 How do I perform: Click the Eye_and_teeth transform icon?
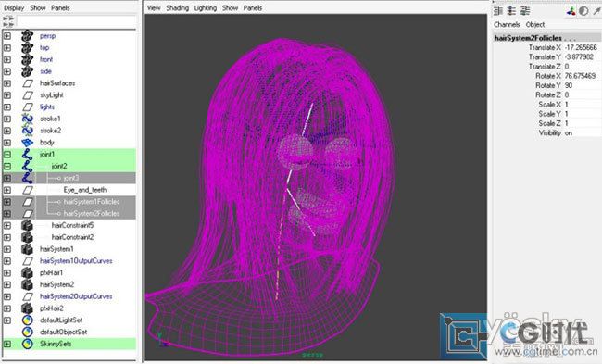[27, 190]
